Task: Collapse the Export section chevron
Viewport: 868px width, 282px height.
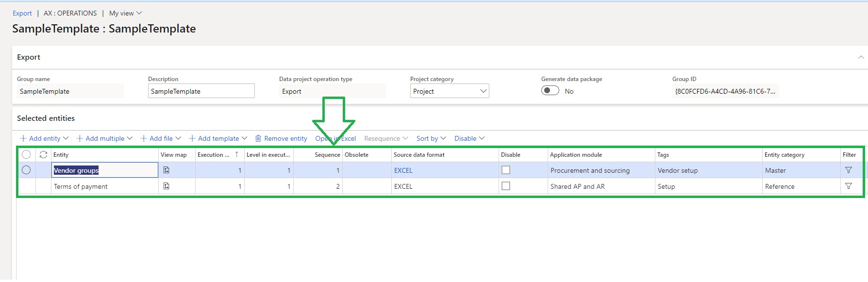Action: pos(861,57)
